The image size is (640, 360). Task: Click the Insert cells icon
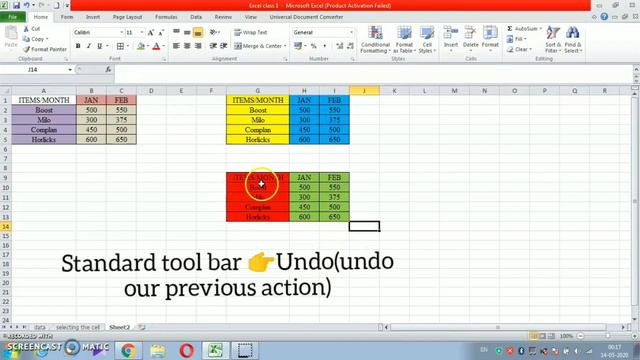[451, 33]
